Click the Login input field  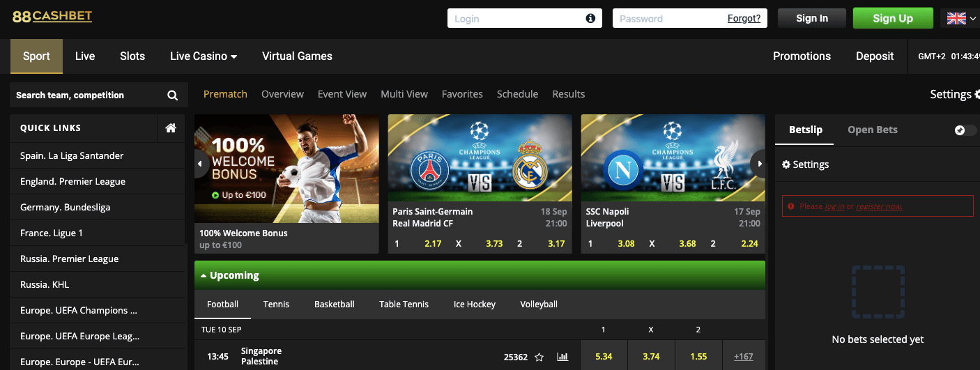point(525,18)
